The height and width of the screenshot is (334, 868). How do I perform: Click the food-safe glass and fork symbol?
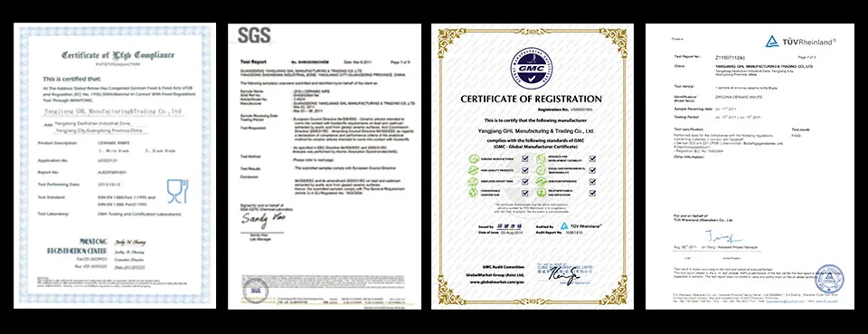[178, 190]
